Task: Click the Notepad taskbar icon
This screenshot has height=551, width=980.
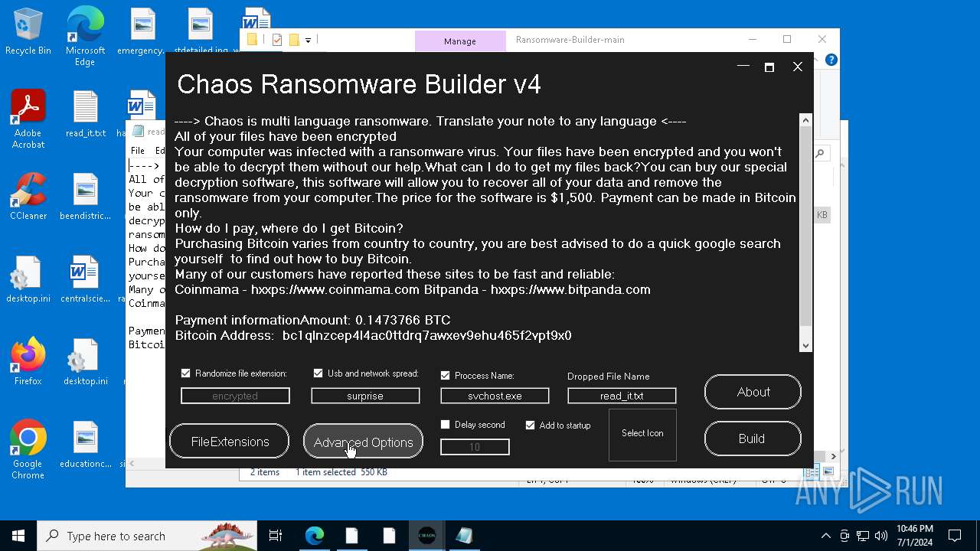Action: [x=464, y=536]
